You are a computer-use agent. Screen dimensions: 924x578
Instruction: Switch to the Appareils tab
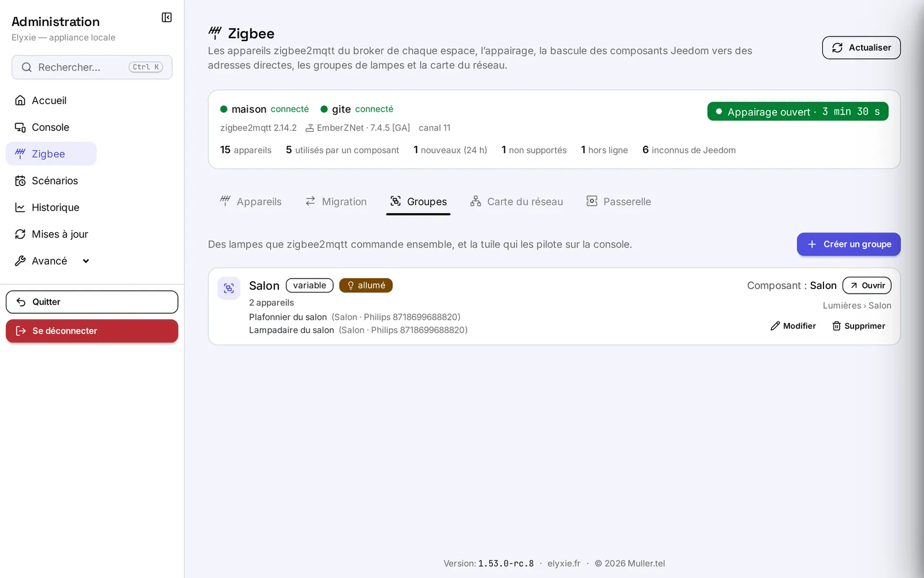pyautogui.click(x=251, y=202)
